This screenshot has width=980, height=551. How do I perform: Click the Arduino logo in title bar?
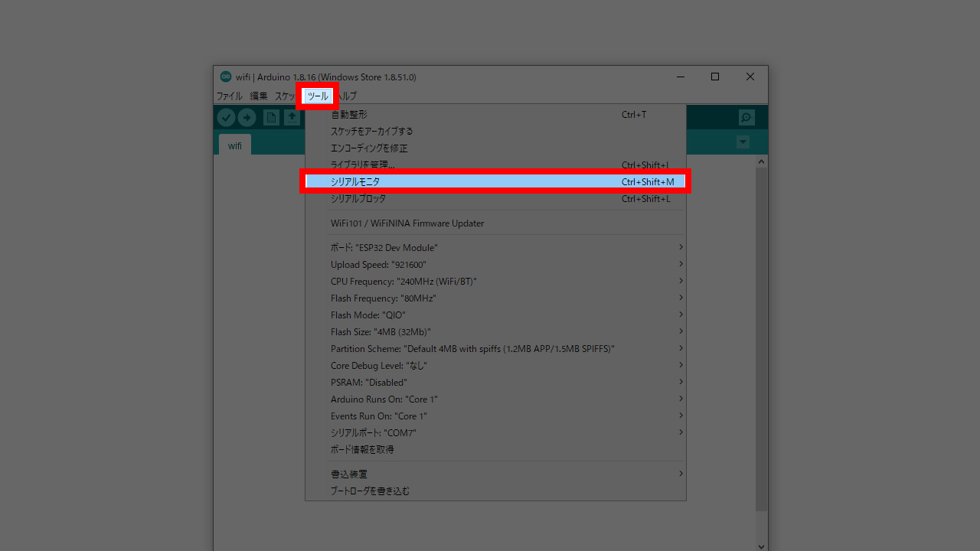[226, 77]
